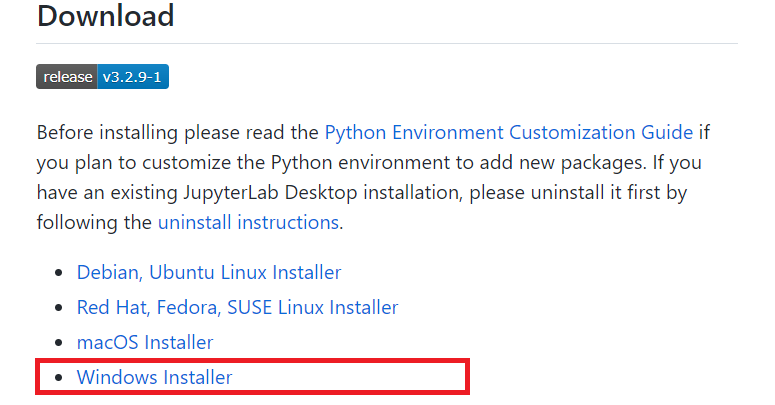The width and height of the screenshot is (775, 405).
Task: Click the bullet beside Red Hat installer
Action: click(59, 308)
